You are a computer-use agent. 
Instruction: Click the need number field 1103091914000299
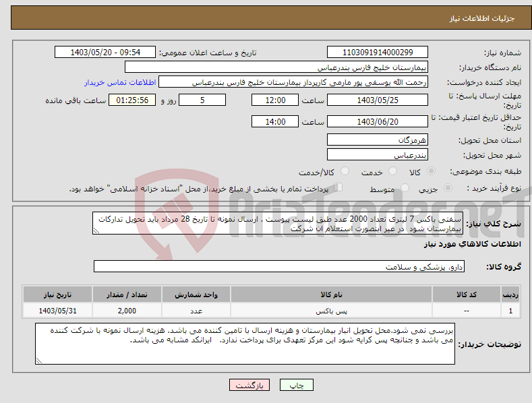click(x=378, y=53)
